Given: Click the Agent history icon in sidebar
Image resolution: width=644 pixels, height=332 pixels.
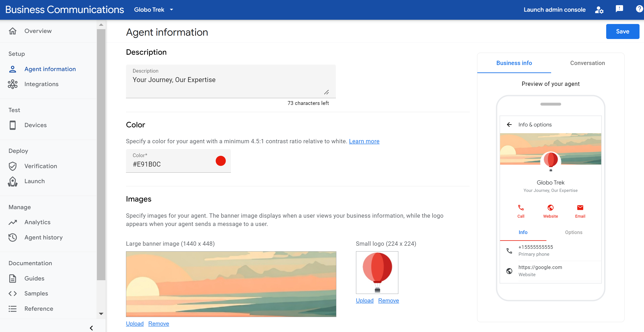Looking at the screenshot, I should (13, 237).
